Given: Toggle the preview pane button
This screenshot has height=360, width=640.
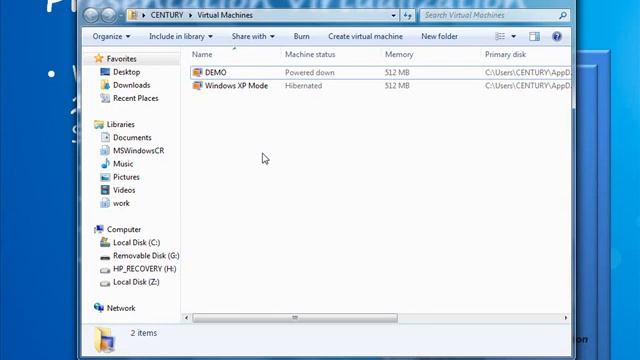Looking at the screenshot, I should pos(534,36).
